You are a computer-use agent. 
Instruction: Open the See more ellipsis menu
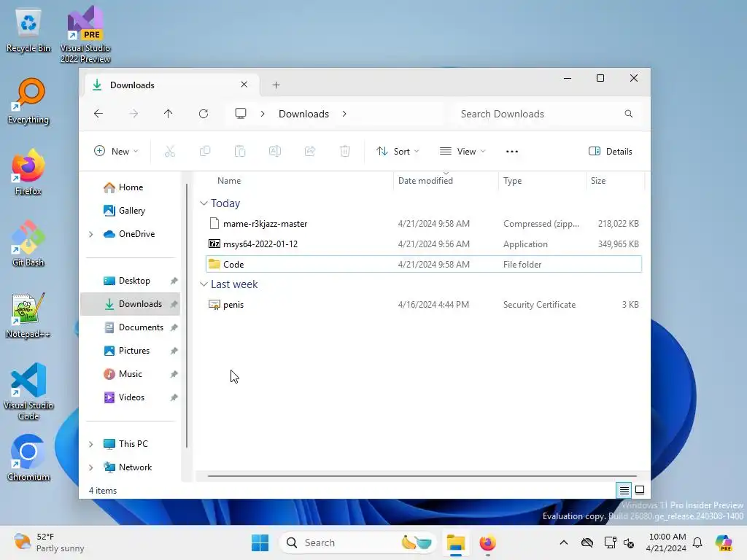click(511, 152)
